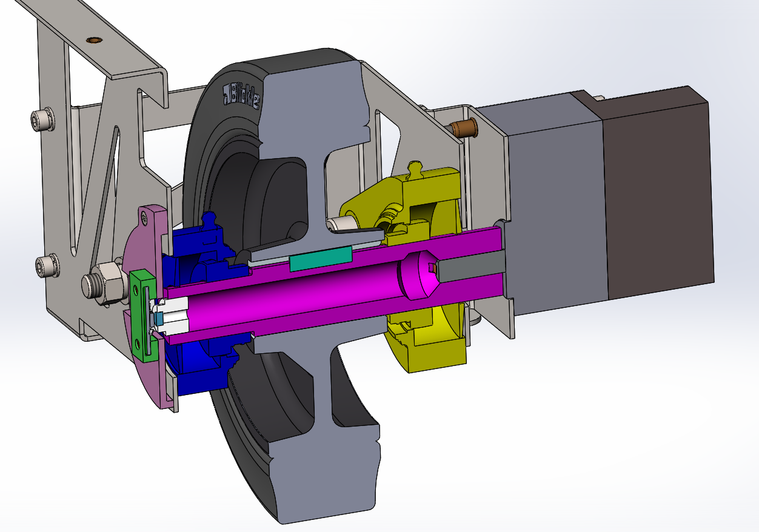Select the lower socket head screw on bracket

coord(46,265)
